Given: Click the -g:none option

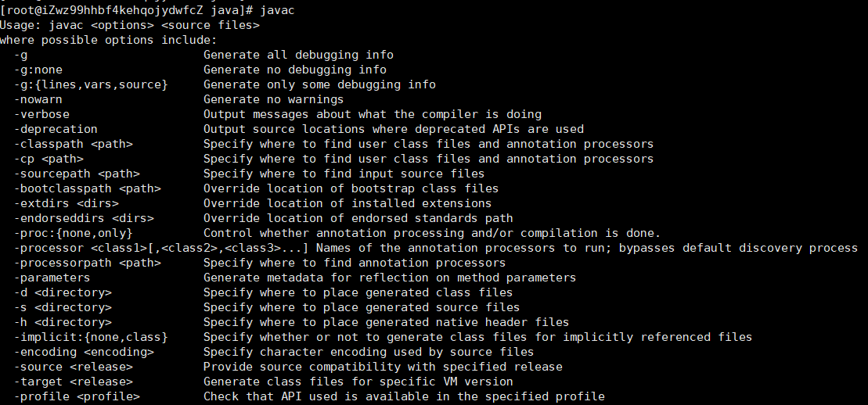Looking at the screenshot, I should point(40,70).
